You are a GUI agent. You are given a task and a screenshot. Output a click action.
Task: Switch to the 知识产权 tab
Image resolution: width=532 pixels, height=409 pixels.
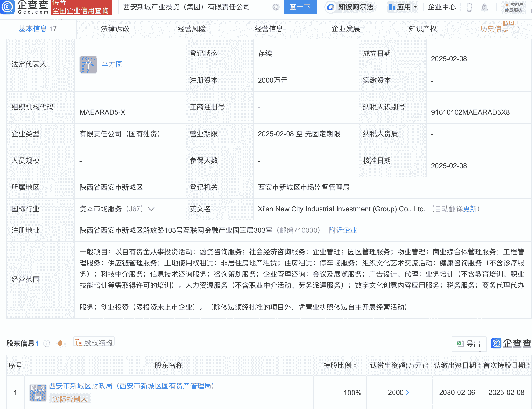coord(422,29)
